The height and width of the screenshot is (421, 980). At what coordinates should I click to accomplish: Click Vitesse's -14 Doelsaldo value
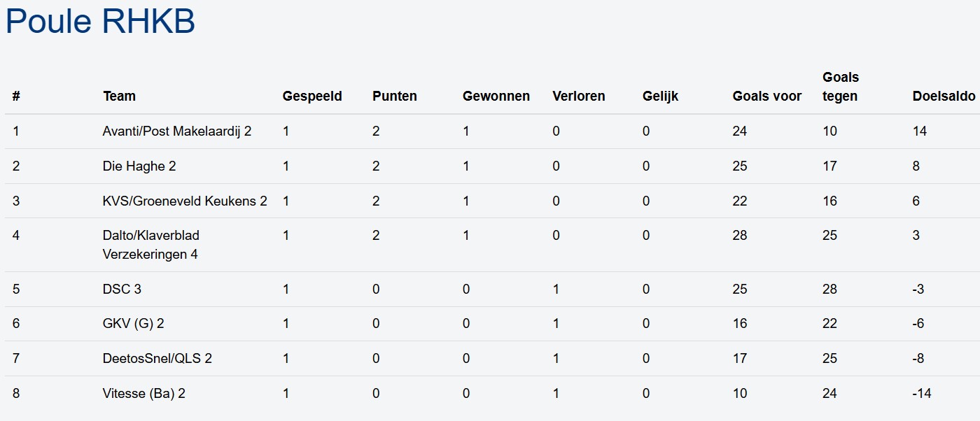coord(921,394)
